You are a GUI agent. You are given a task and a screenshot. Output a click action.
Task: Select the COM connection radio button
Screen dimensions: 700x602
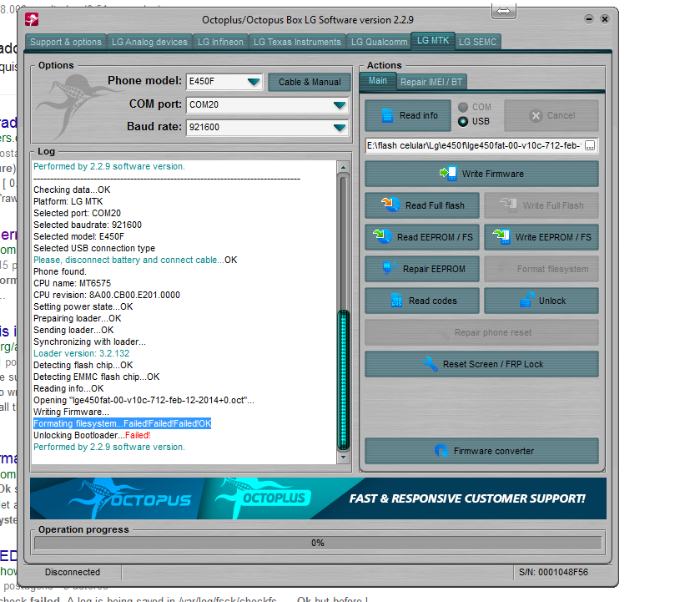[x=463, y=107]
